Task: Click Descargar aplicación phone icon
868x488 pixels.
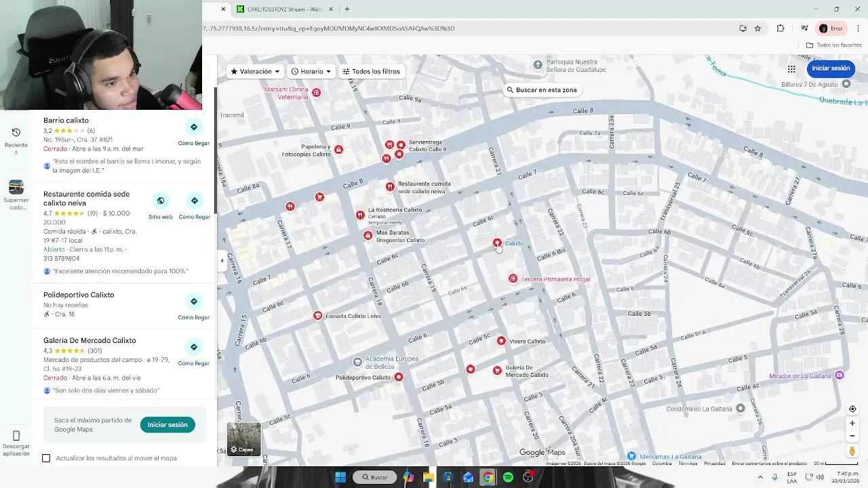Action: (x=16, y=435)
